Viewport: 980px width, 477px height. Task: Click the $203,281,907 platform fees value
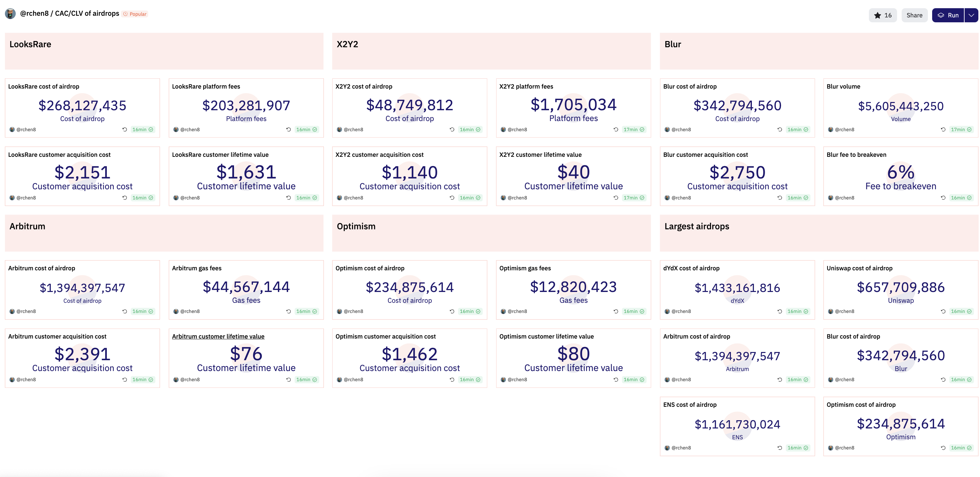(246, 105)
